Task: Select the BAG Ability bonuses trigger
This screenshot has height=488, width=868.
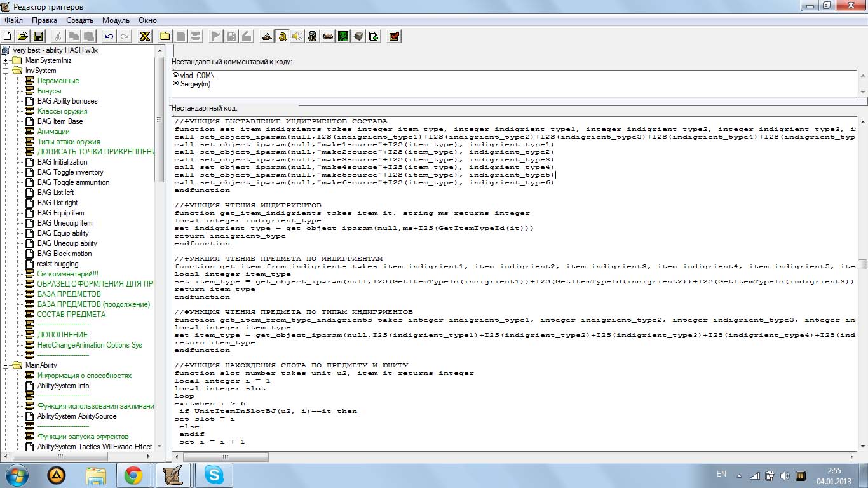Action: [x=67, y=101]
